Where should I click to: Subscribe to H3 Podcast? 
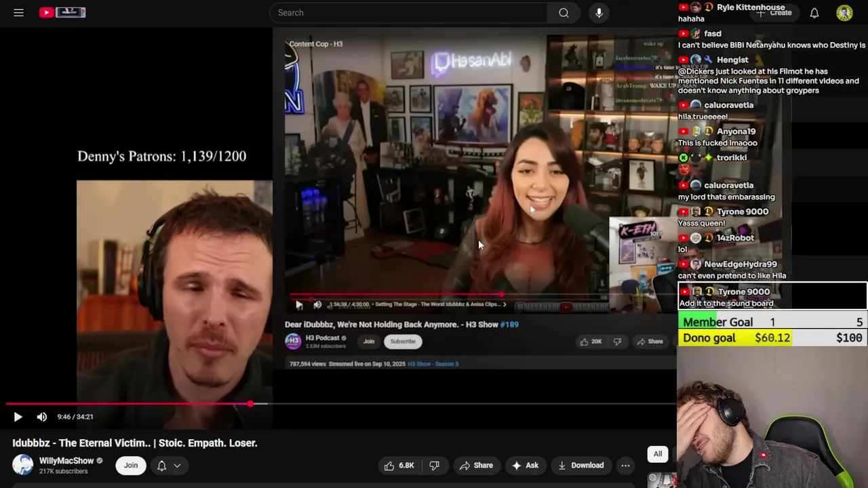[403, 342]
